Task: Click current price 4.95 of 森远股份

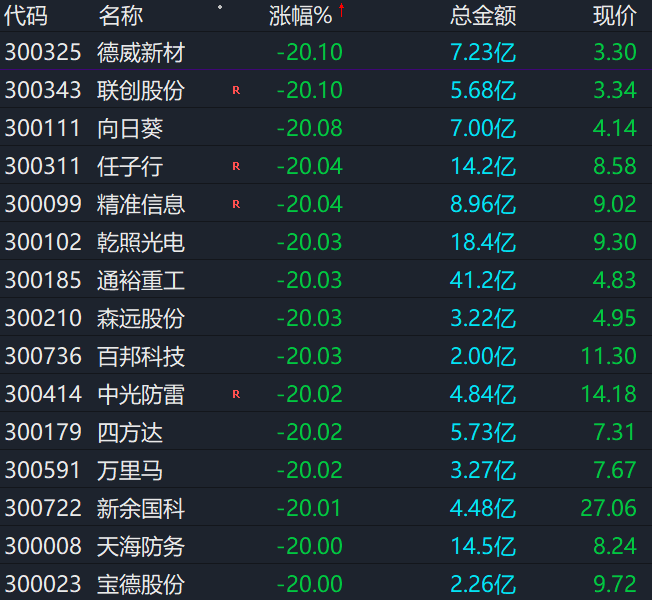Action: pos(615,318)
